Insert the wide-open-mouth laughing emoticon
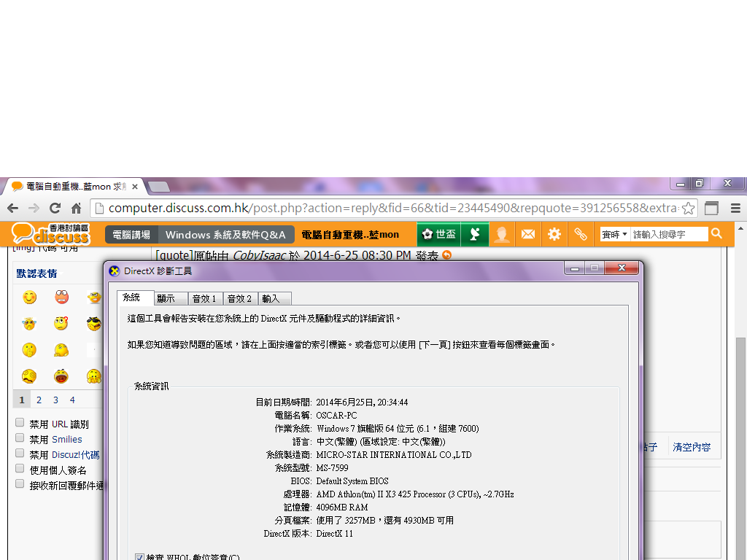 (61, 376)
